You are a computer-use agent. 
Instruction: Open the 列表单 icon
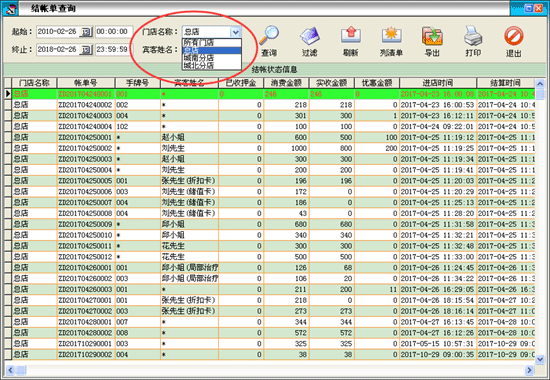(391, 35)
